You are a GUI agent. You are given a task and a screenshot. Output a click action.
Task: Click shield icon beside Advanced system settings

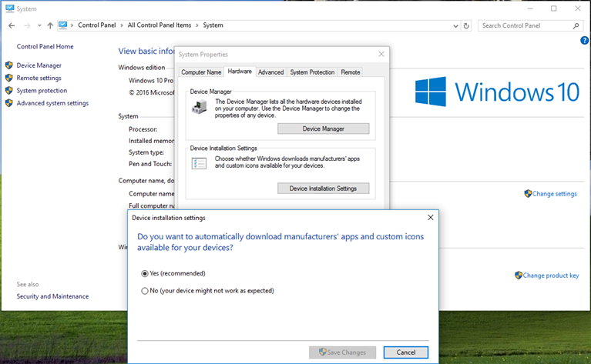coord(9,103)
